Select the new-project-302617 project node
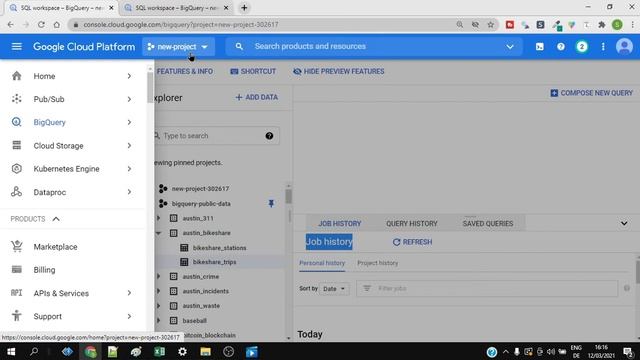The height and width of the screenshot is (360, 640). [200, 189]
